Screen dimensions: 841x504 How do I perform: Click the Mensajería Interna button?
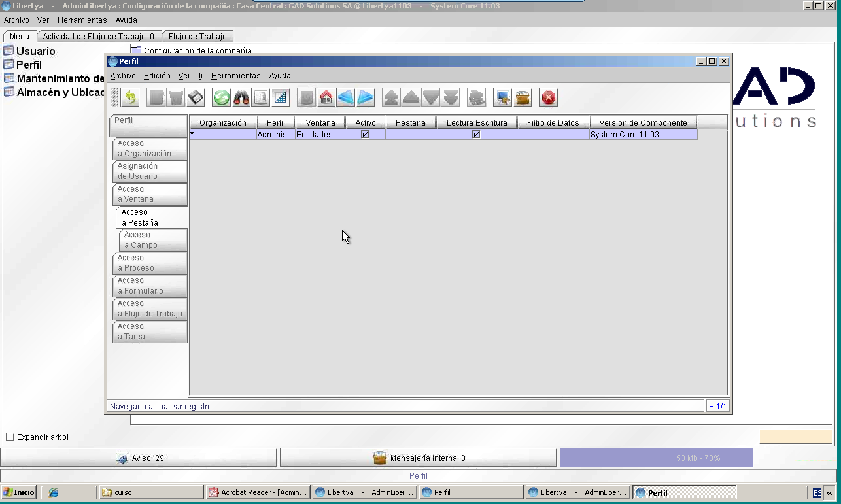tap(418, 458)
